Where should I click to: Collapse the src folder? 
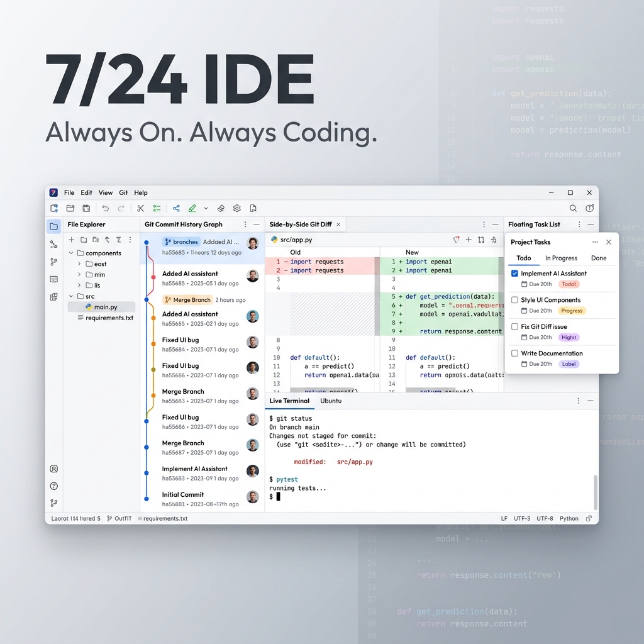[x=71, y=296]
